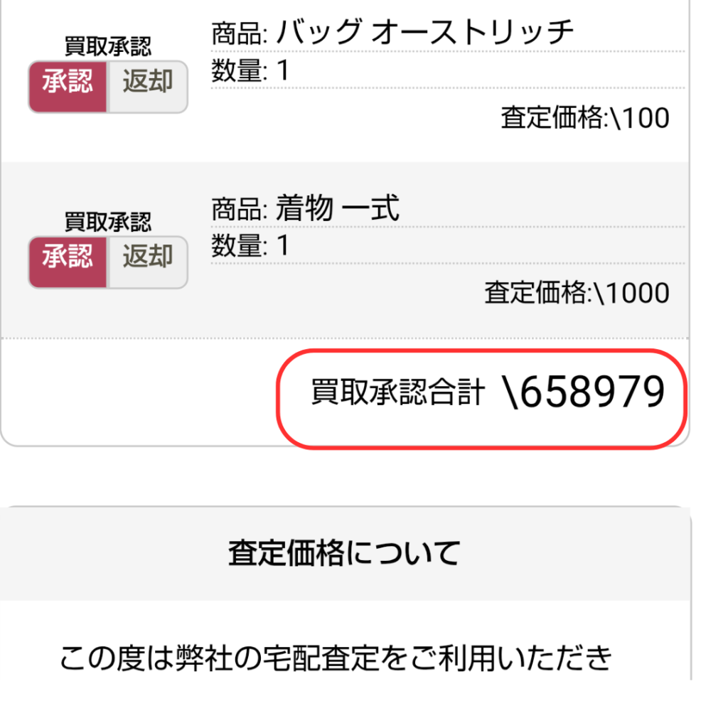The image size is (728, 728).
Task: Click the 査定価格:\1000 price text
Action: [577, 292]
